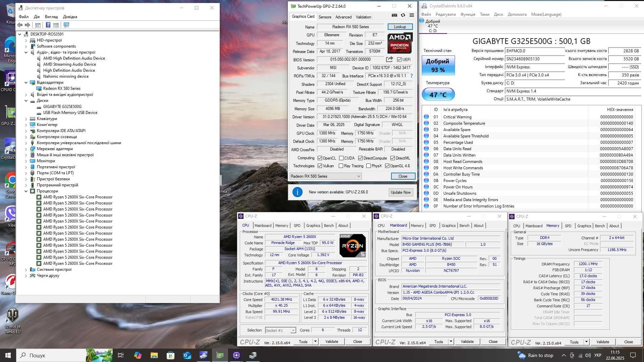
Task: Toggle the CUDA checkbox
Action: click(x=341, y=158)
